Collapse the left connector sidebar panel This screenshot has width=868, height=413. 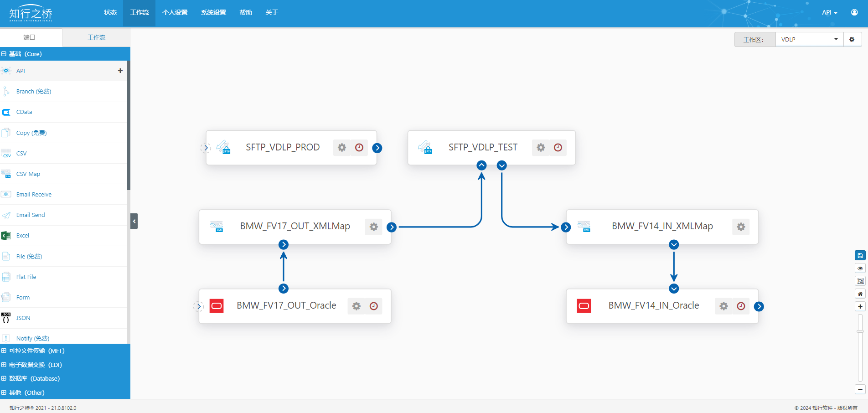pos(134,221)
